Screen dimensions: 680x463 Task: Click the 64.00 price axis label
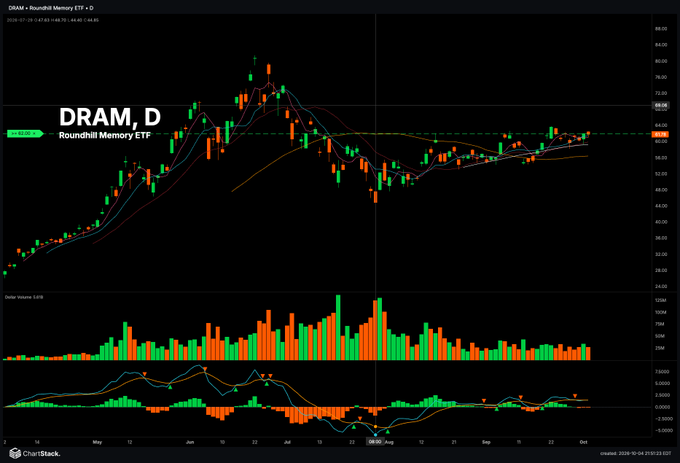[661, 125]
